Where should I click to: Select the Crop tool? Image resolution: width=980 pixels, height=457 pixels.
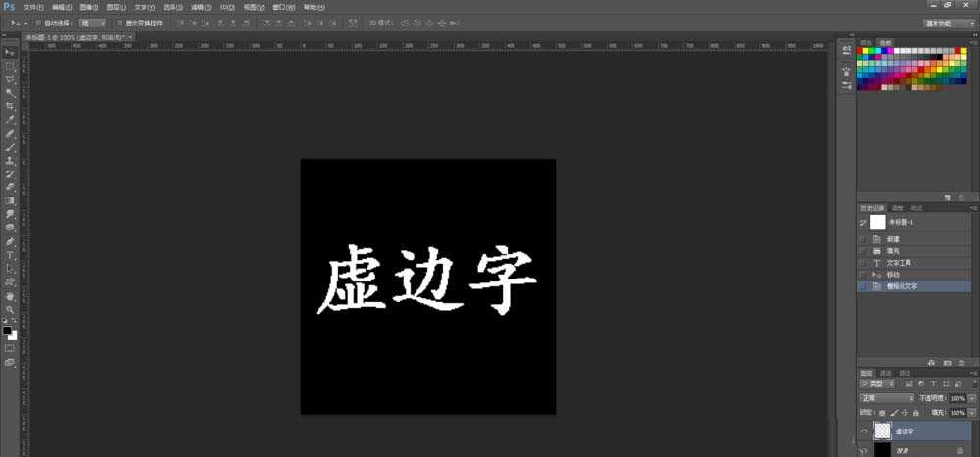[10, 106]
